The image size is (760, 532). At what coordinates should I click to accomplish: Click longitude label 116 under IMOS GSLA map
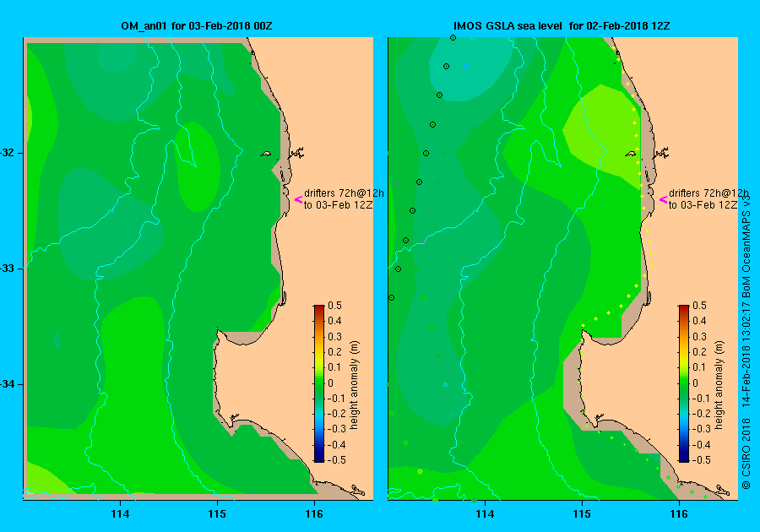click(679, 514)
